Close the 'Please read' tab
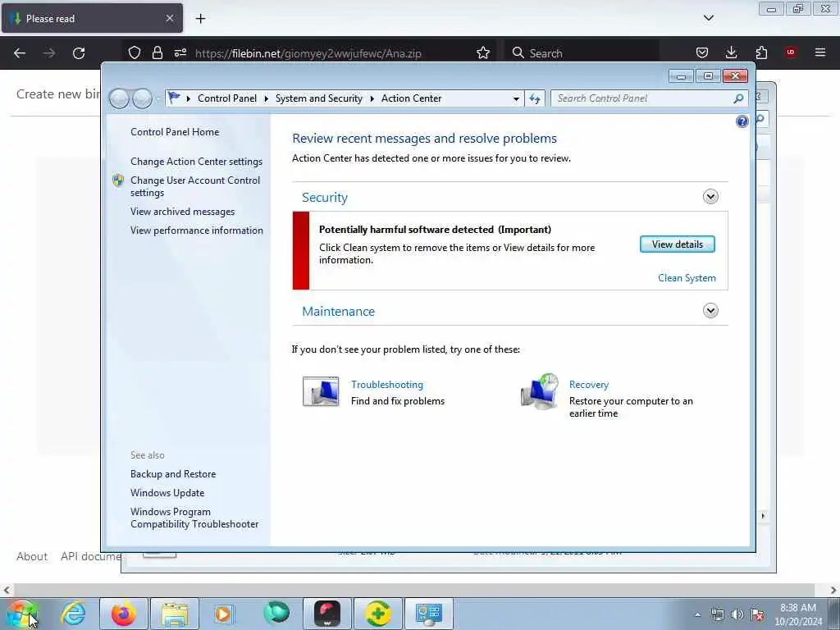This screenshot has height=630, width=840. [x=169, y=18]
